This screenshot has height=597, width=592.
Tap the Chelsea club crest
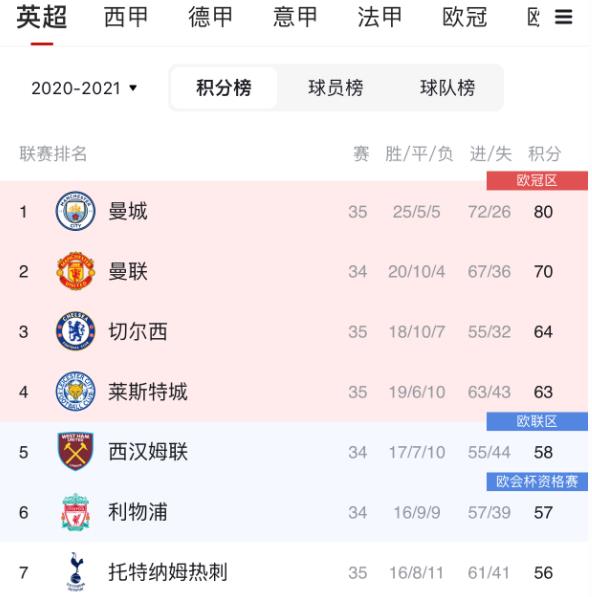tap(75, 331)
